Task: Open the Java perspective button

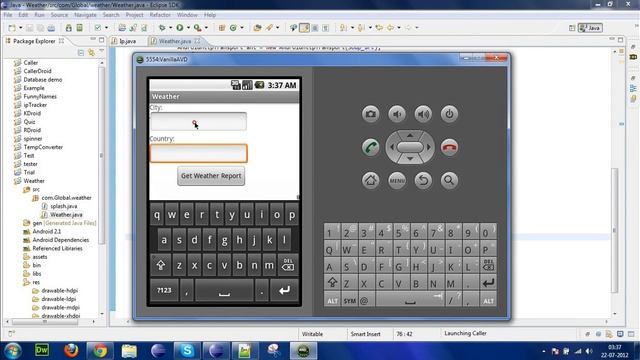Action: [x=591, y=28]
